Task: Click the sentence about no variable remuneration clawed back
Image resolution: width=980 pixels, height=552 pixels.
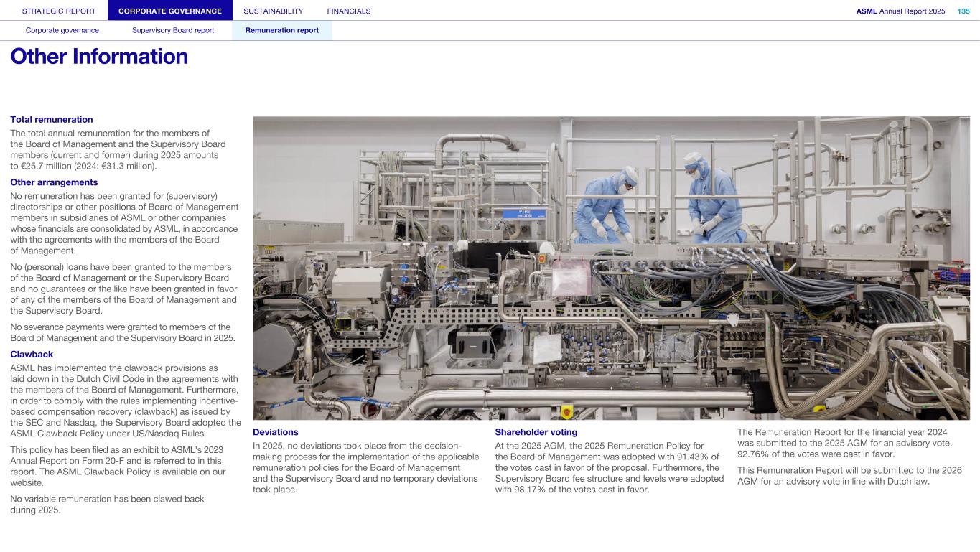Action: (107, 505)
